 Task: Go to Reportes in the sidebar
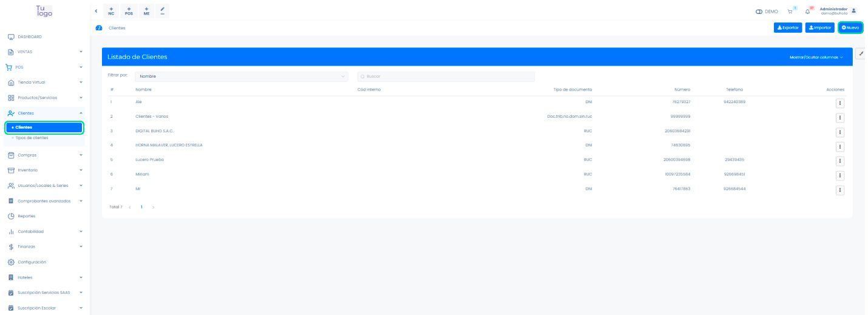27,216
